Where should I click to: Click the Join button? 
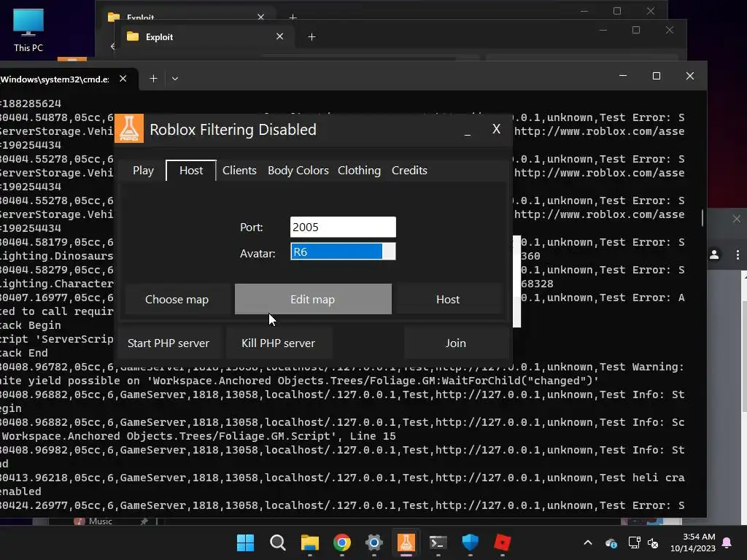click(455, 343)
